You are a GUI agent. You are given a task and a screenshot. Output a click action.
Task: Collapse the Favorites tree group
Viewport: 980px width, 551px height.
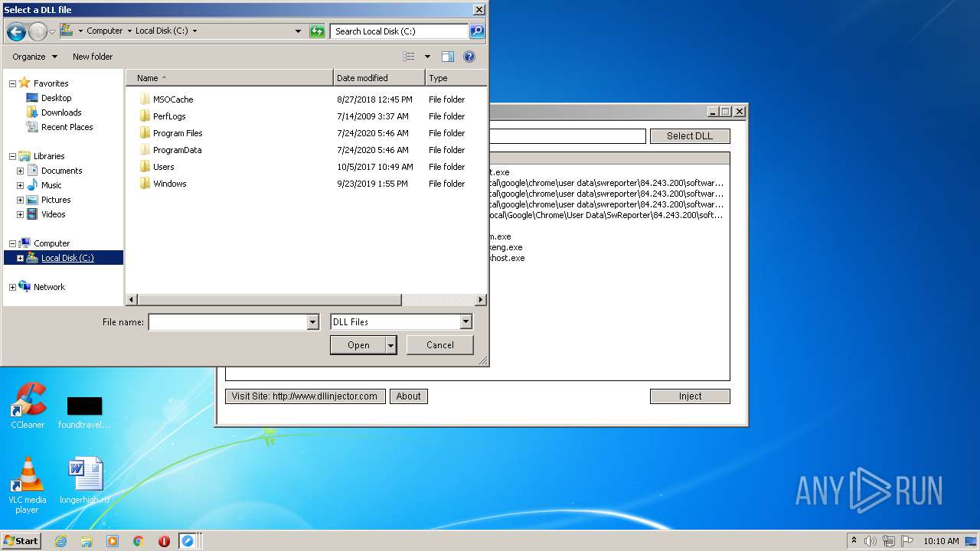click(x=12, y=83)
